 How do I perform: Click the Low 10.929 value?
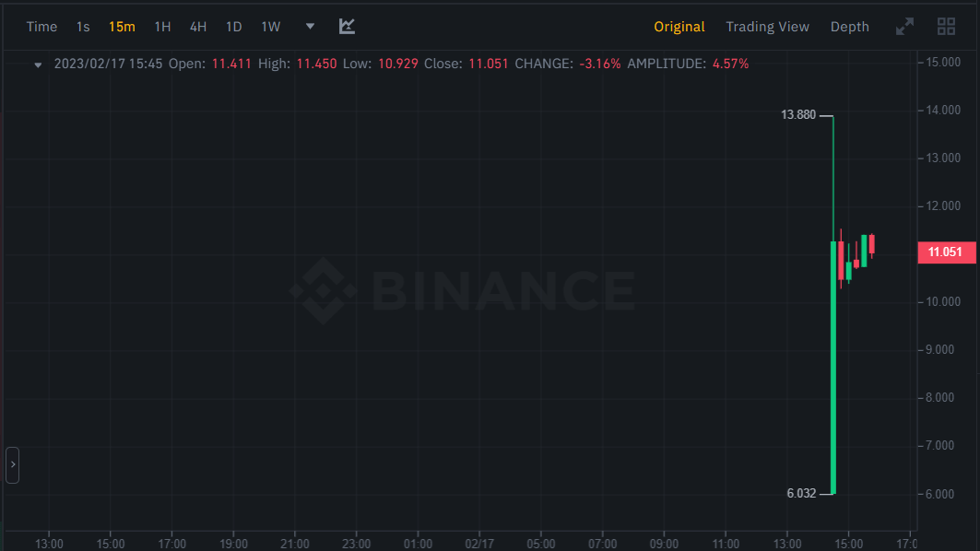click(397, 64)
